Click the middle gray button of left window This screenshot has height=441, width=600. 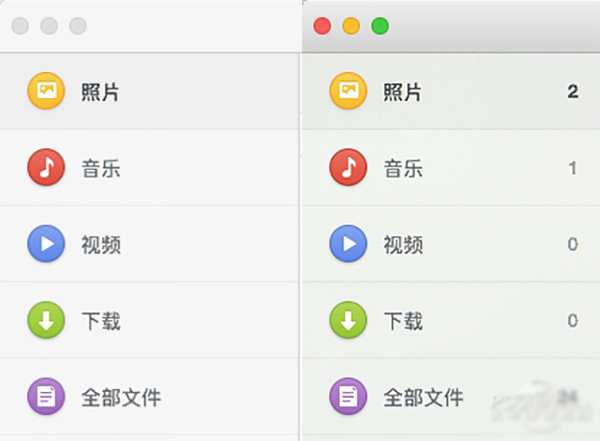[x=49, y=26]
